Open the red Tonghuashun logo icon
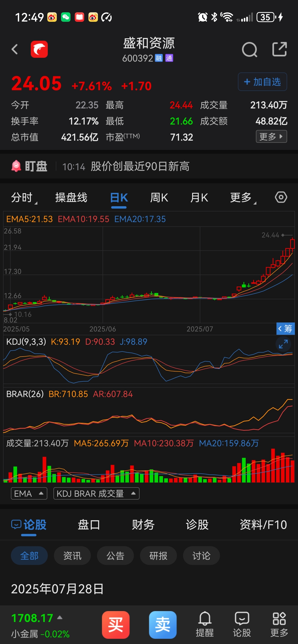This screenshot has width=298, height=644. pos(39,49)
